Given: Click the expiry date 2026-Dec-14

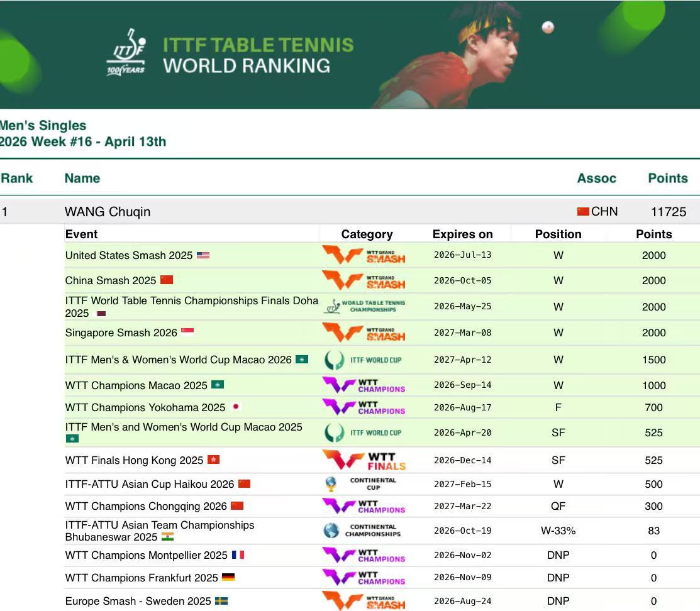Looking at the screenshot, I should tap(462, 460).
